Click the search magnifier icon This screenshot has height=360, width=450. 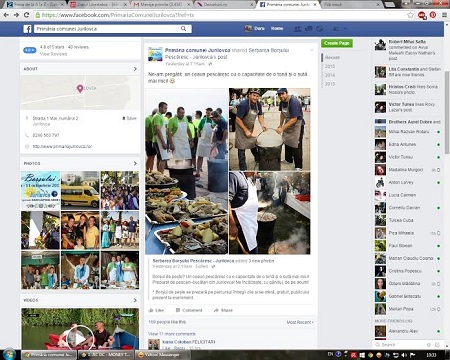tap(183, 29)
